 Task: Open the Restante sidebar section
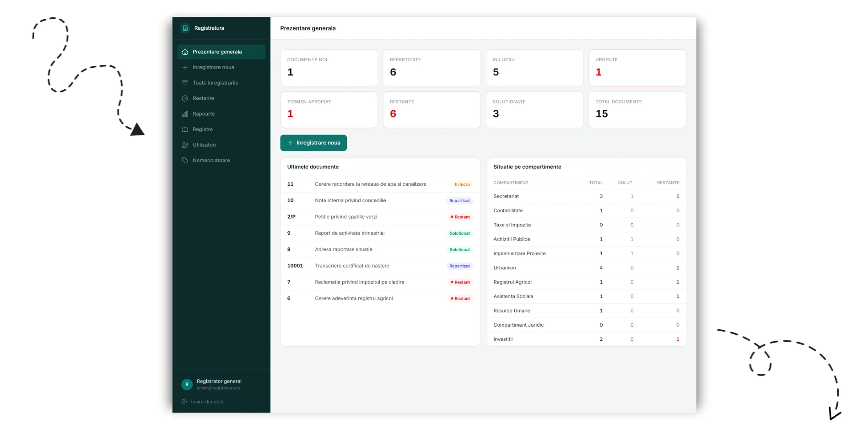point(221,99)
